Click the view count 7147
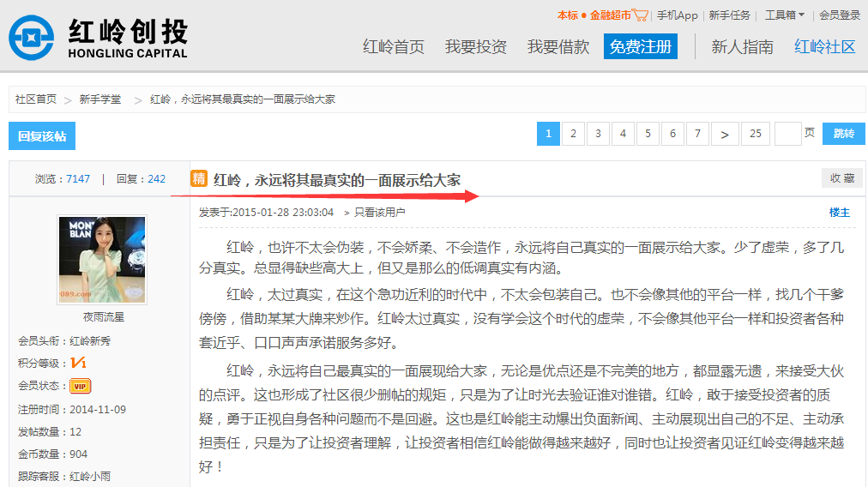Viewport: 868px width, 487px height. [x=78, y=178]
